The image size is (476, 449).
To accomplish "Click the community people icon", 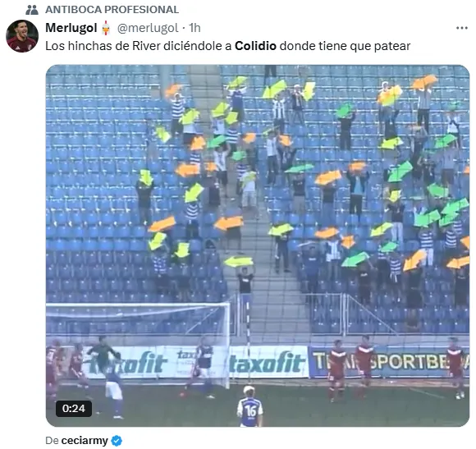I will [x=32, y=10].
